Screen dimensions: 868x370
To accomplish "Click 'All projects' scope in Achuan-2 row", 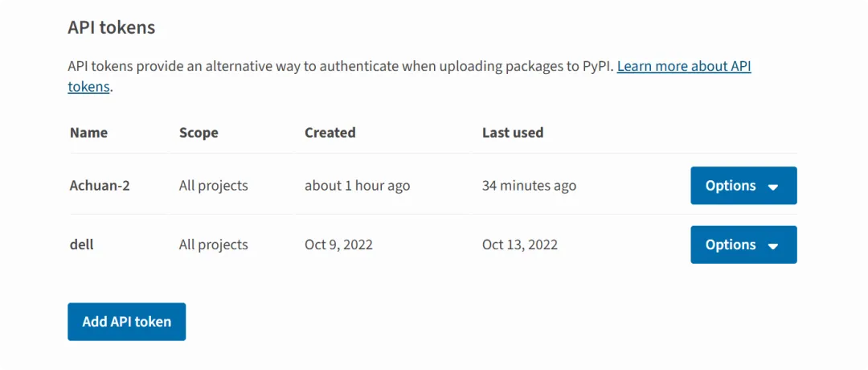I will pyautogui.click(x=213, y=186).
